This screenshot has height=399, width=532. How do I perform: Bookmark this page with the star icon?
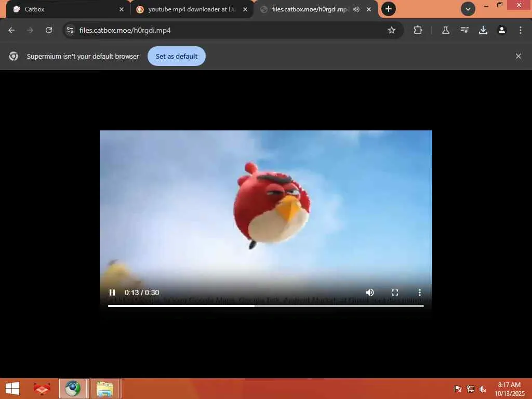coord(392,30)
